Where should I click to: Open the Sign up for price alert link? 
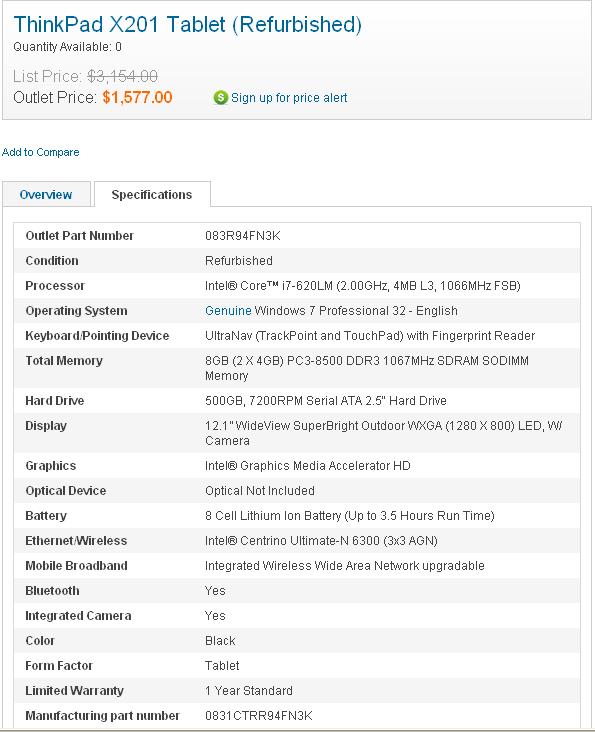point(289,98)
